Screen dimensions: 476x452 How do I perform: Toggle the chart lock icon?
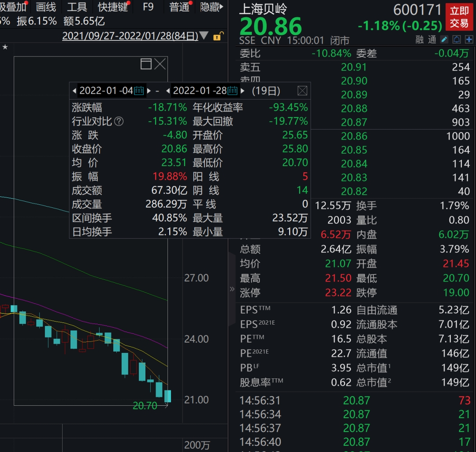pos(218,36)
